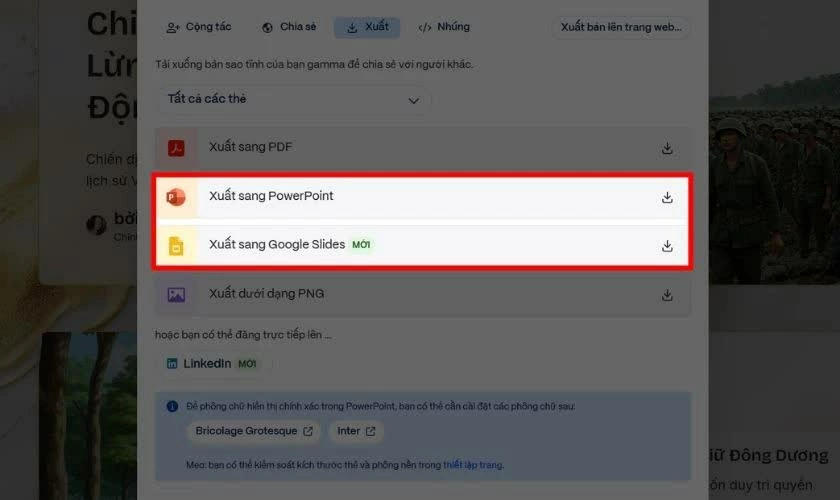Select the Xuất tab
Image resolution: width=840 pixels, height=500 pixels.
tap(367, 27)
